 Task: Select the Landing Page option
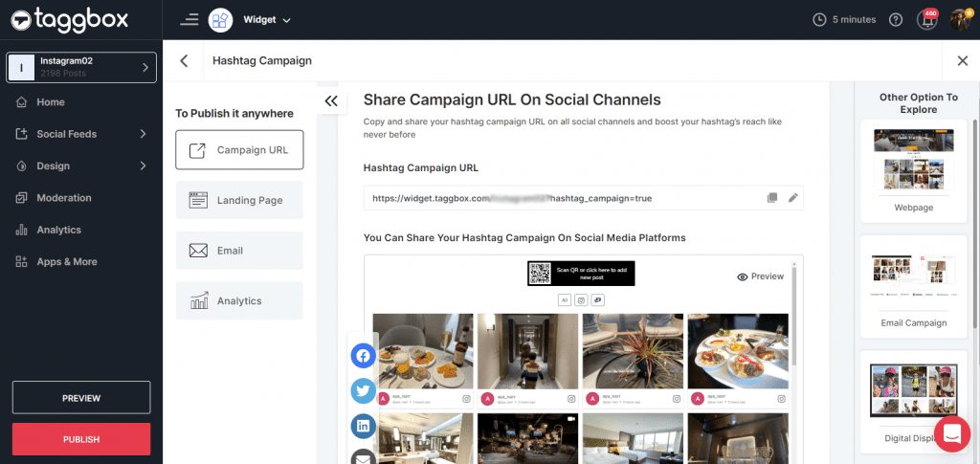pyautogui.click(x=239, y=201)
